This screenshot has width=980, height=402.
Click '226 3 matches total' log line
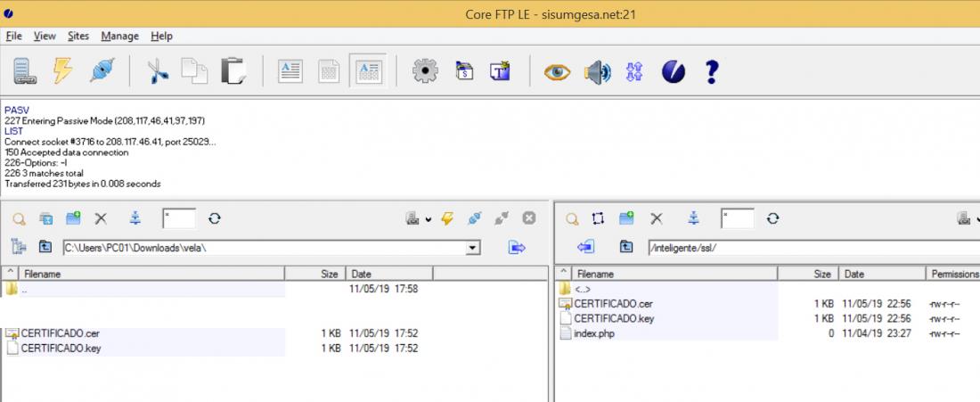(44, 173)
